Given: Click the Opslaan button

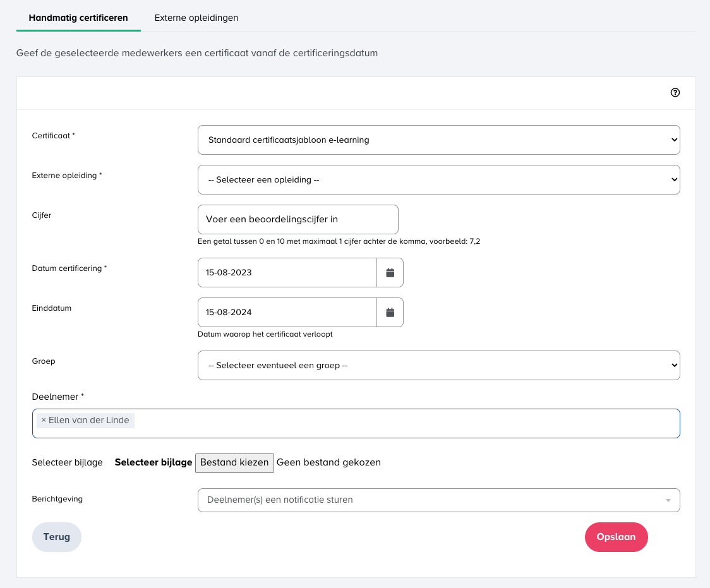Looking at the screenshot, I should click(x=616, y=537).
